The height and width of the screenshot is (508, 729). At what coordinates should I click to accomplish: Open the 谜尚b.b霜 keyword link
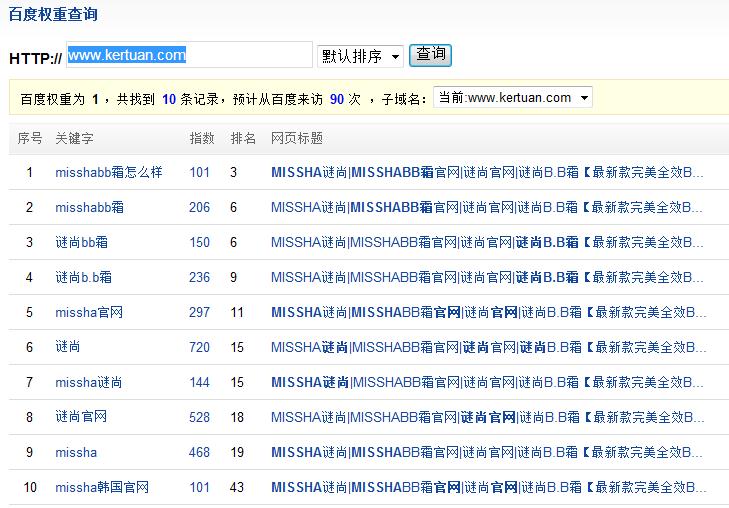coord(84,277)
